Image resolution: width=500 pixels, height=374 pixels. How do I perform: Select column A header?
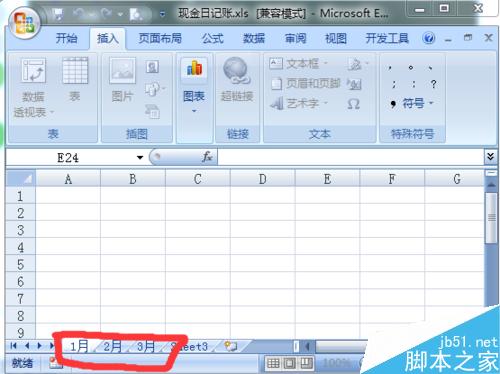click(68, 179)
